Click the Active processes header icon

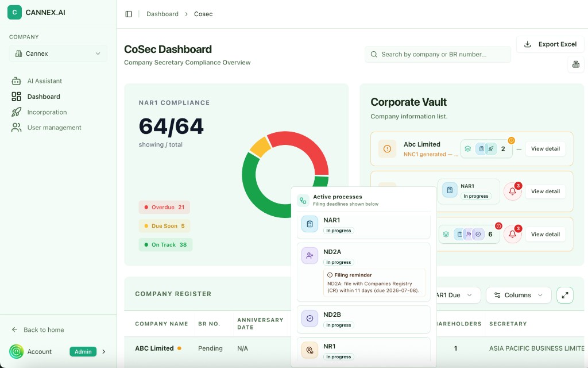[303, 201]
